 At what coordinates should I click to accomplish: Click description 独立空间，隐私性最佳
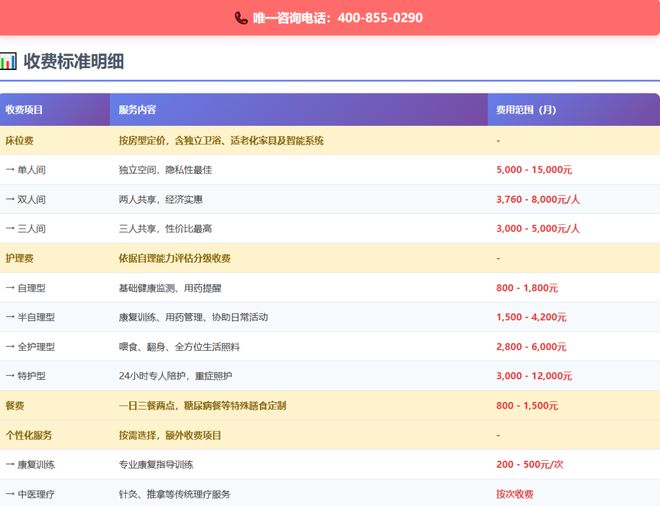tap(165, 170)
